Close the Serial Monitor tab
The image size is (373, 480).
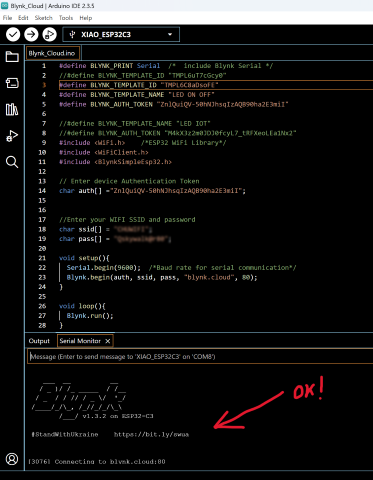pyautogui.click(x=108, y=341)
